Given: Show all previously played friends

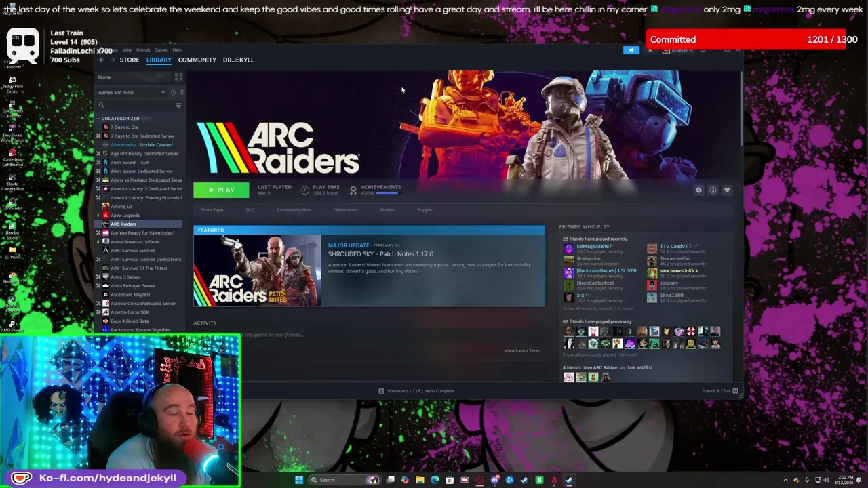Looking at the screenshot, I should tap(599, 355).
